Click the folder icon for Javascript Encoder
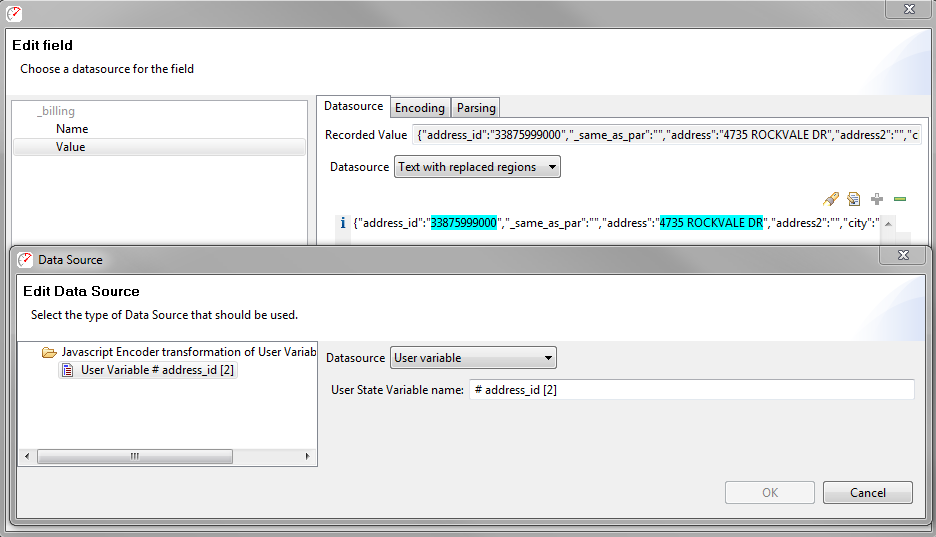Viewport: 936px width, 537px height. click(x=48, y=353)
